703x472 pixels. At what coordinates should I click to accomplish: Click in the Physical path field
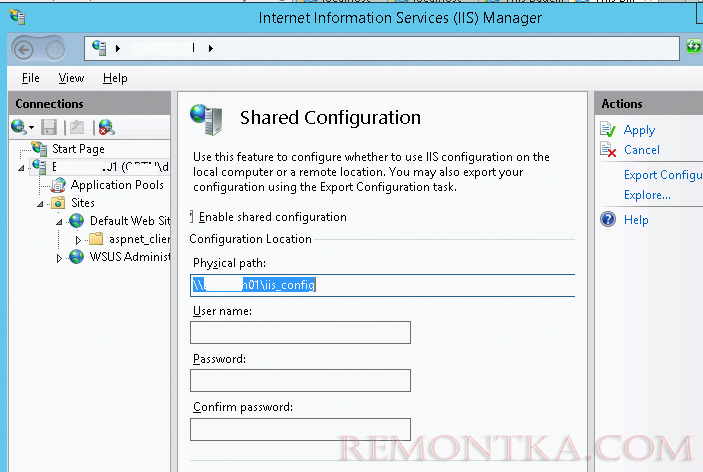pos(382,285)
